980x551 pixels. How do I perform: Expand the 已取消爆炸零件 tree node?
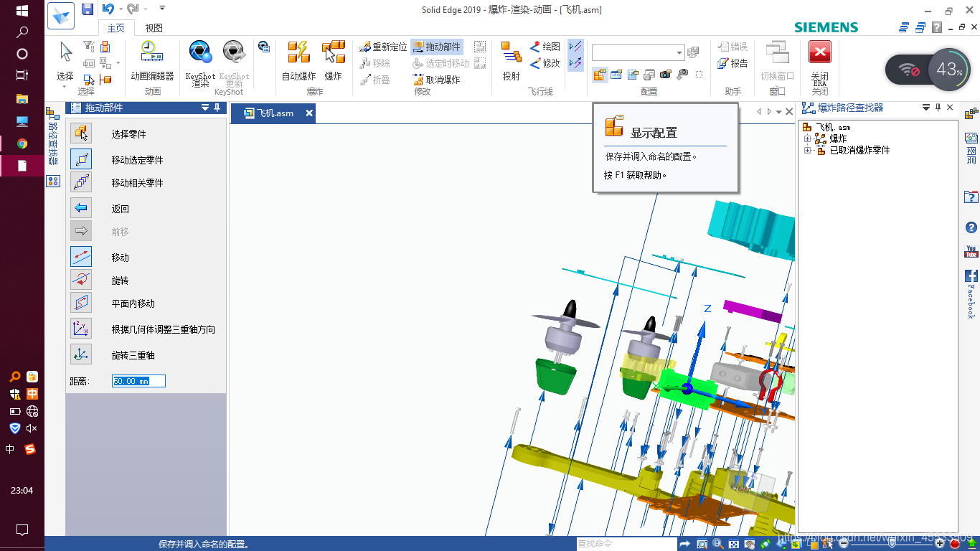coord(808,150)
